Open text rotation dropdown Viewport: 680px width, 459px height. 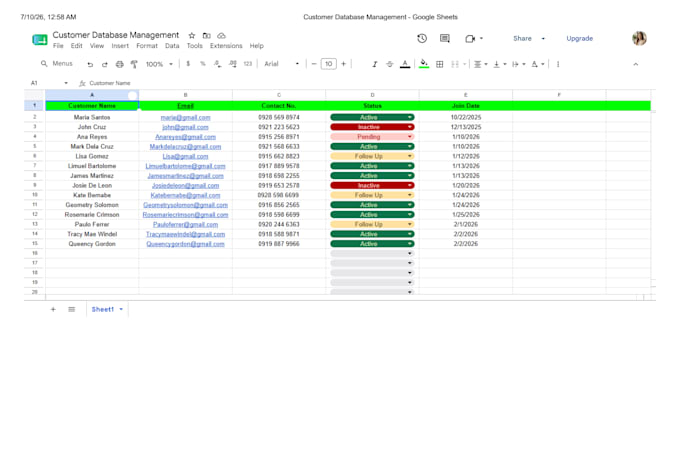coord(538,64)
